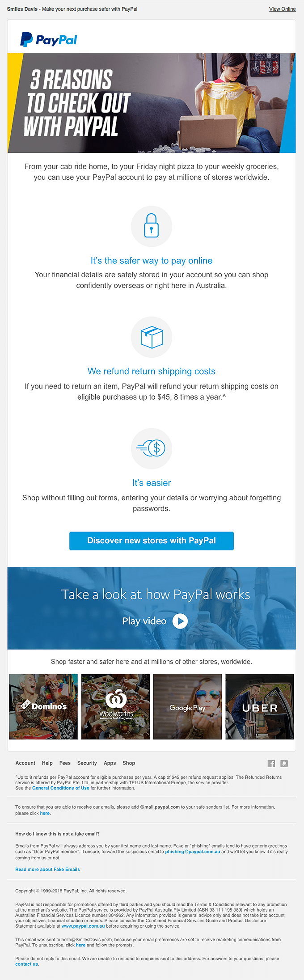304x980 pixels.
Task: Go to Account in the footer menu
Action: (25, 763)
